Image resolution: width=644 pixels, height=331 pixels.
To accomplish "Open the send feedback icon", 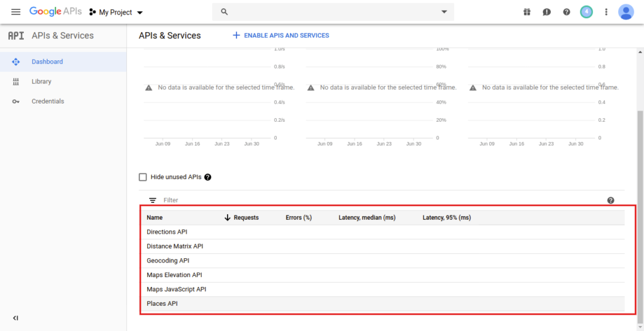I will click(547, 12).
